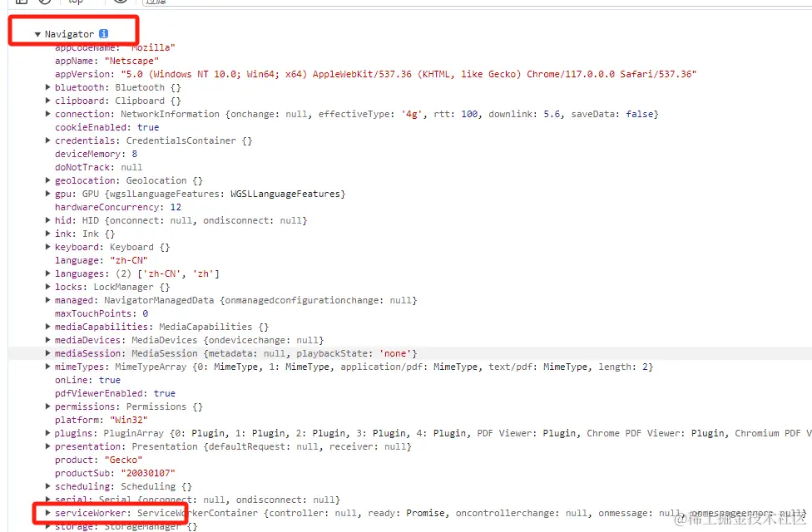Select the doNotTrack: null row

pyautogui.click(x=98, y=167)
